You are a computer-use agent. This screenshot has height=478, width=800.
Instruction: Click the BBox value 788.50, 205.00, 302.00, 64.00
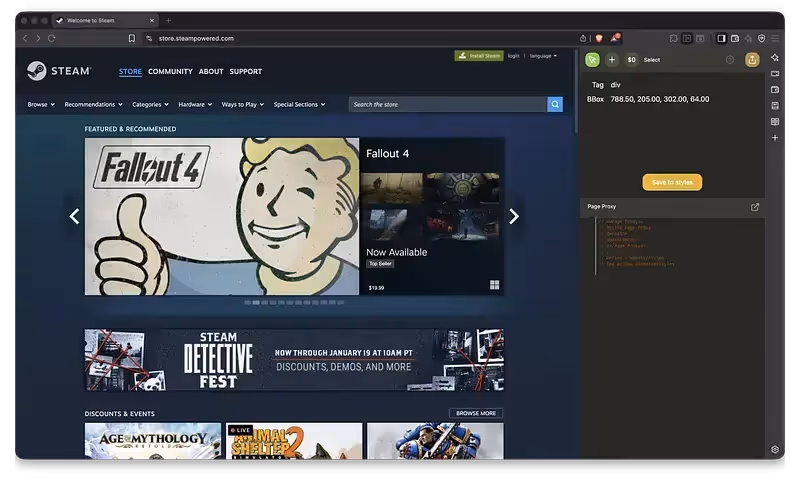click(x=660, y=99)
